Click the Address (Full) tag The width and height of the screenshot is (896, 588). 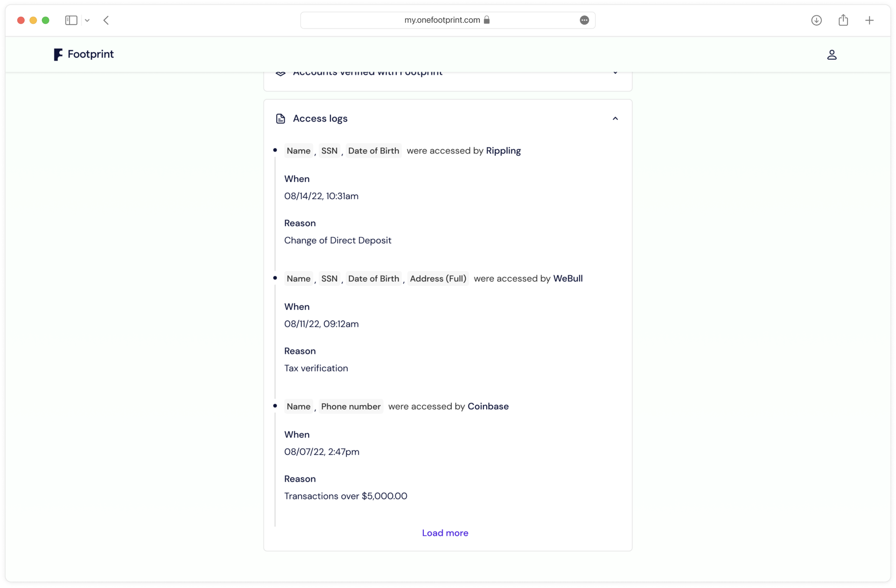(x=438, y=278)
